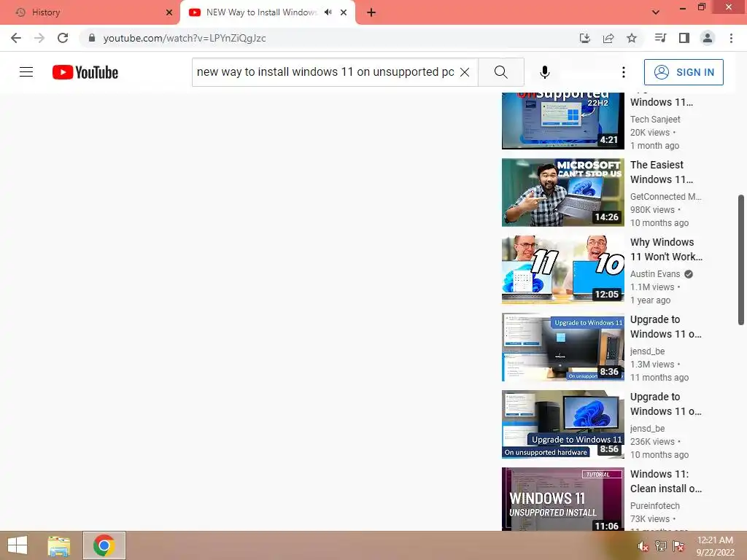Click '73K views' under Pureinfotech

click(x=650, y=519)
